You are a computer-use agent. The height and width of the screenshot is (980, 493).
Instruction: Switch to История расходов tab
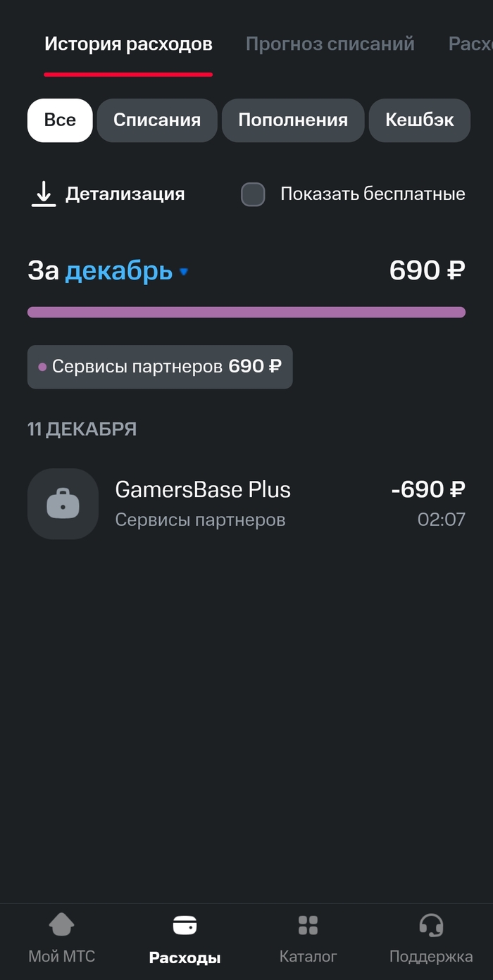coord(128,44)
